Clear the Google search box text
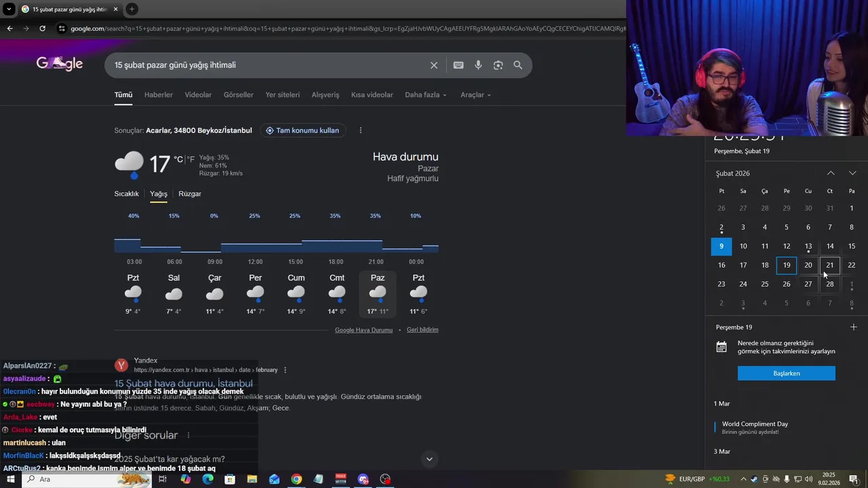 pos(434,65)
